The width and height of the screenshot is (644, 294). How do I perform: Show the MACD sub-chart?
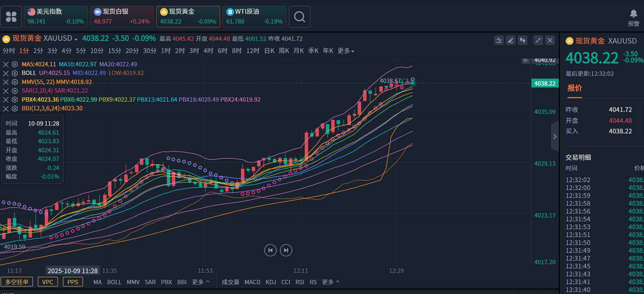click(252, 282)
